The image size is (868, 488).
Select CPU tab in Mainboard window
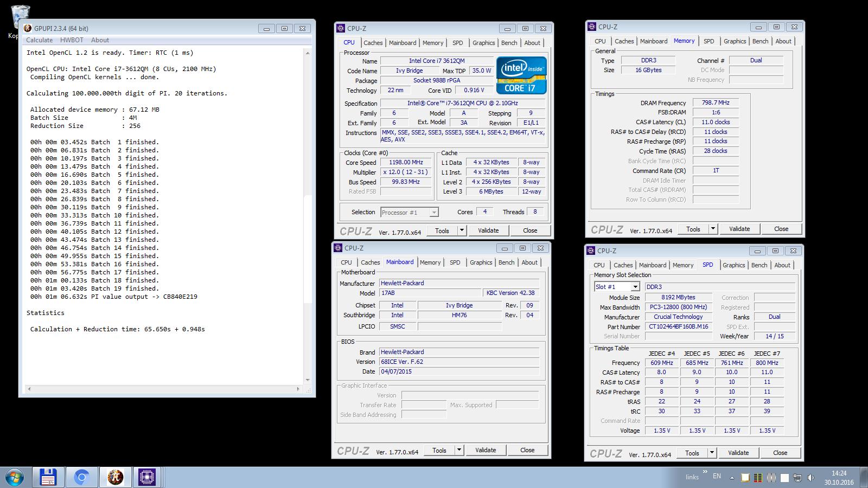tap(346, 262)
